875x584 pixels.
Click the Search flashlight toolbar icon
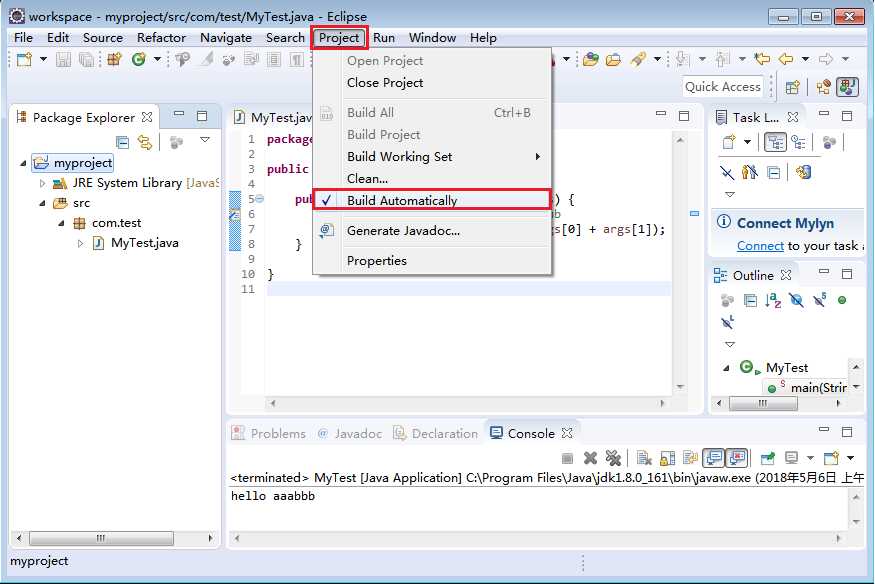[637, 59]
